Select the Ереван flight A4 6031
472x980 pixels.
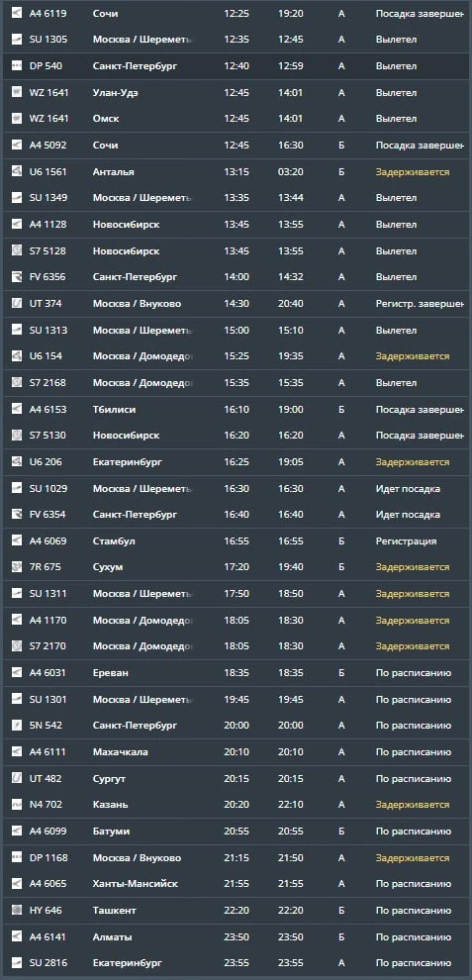pos(236,673)
